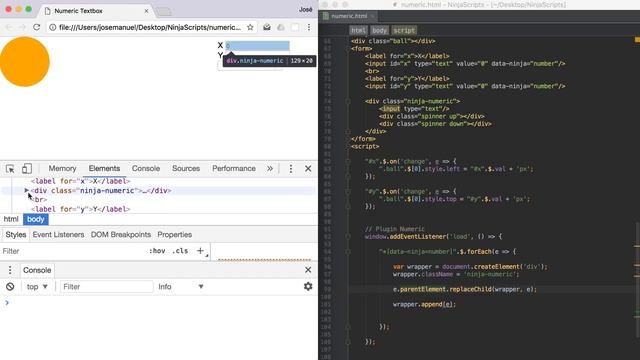Toggle :hov element state panel

[157, 251]
